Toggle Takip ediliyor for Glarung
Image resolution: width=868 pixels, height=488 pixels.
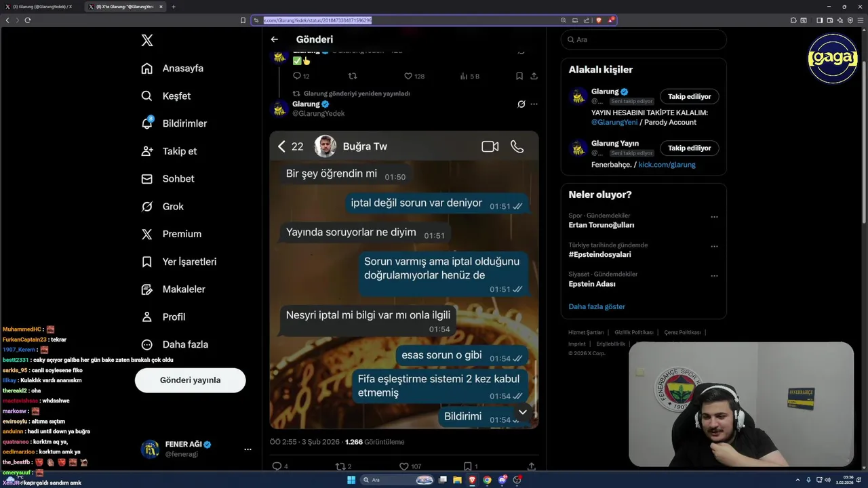689,97
